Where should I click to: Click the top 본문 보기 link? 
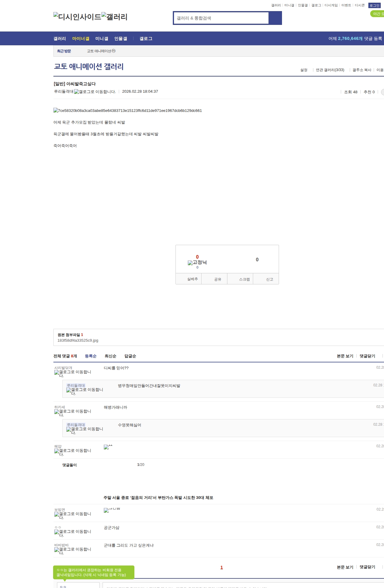(345, 356)
